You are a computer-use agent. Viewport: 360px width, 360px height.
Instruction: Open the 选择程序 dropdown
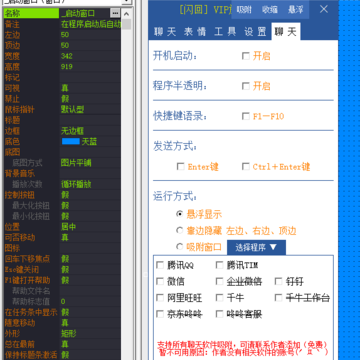point(256,247)
